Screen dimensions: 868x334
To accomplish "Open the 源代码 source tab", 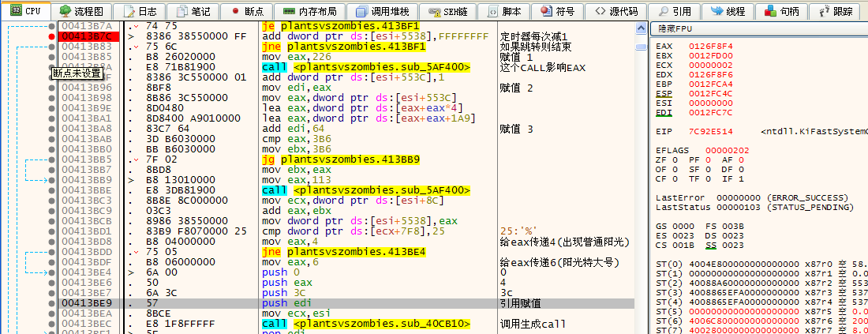I will [615, 10].
